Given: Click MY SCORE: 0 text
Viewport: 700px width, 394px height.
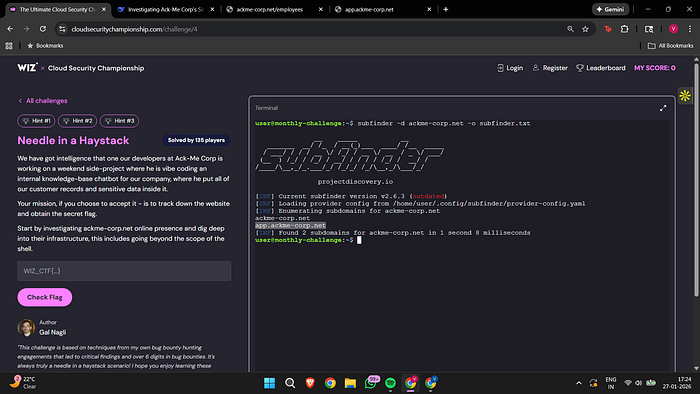Looking at the screenshot, I should pos(654,68).
